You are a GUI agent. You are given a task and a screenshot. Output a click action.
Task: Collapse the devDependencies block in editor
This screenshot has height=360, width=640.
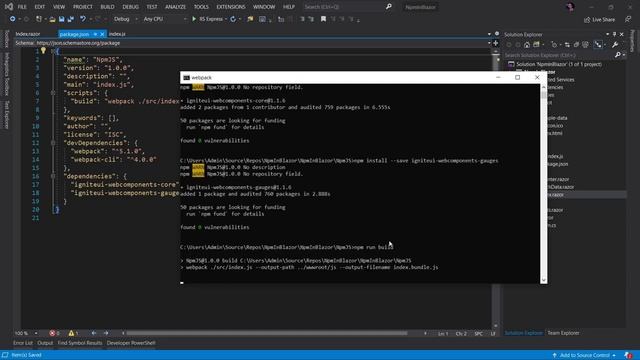53,143
